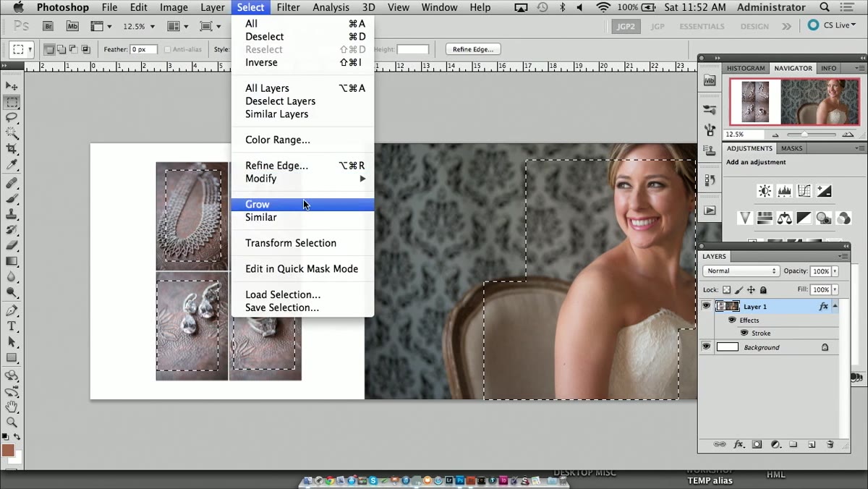Switch to the Histogram tab

coord(745,68)
